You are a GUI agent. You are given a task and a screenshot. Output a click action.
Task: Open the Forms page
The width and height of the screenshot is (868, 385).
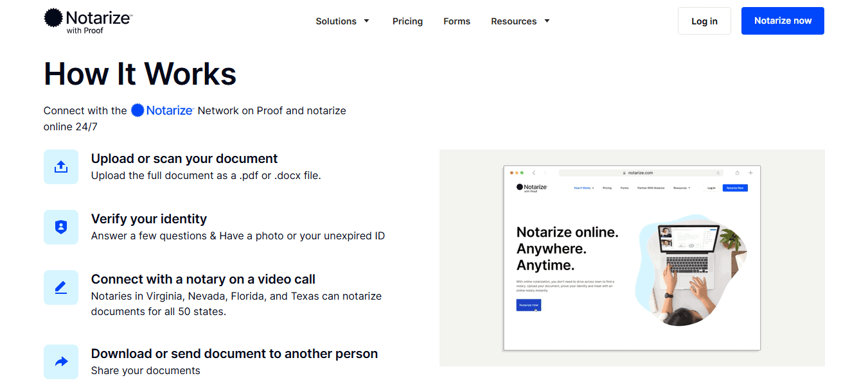[457, 21]
